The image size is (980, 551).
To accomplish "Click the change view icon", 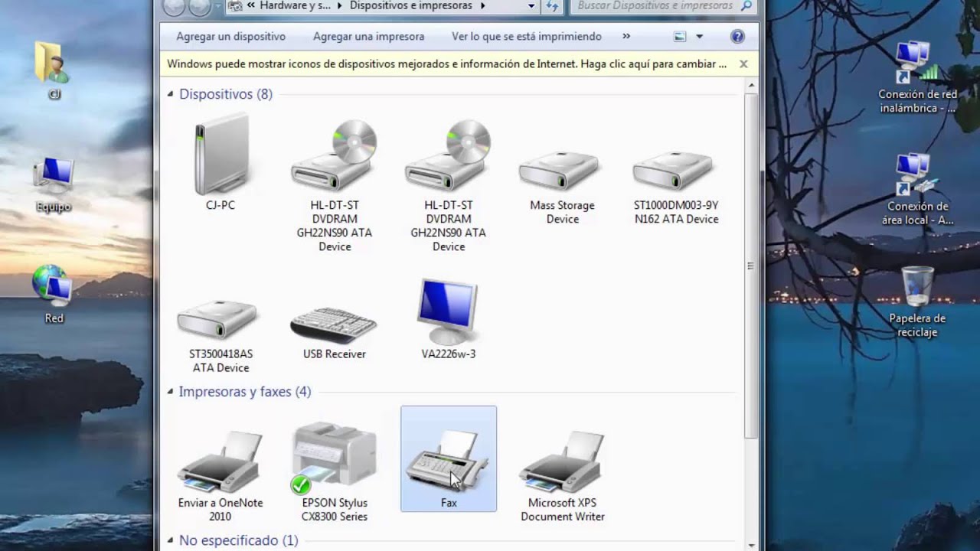I will tap(679, 36).
